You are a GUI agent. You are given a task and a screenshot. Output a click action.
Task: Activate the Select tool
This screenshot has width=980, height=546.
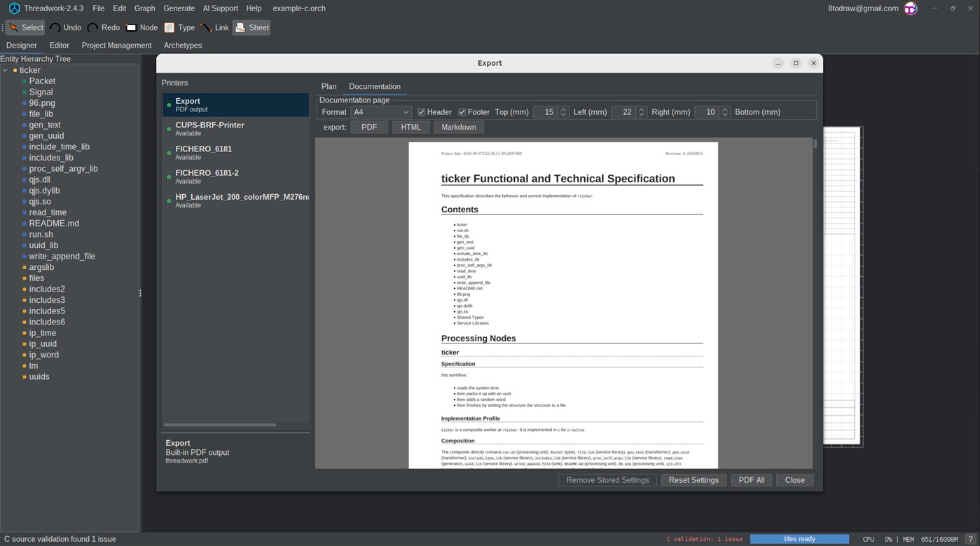pyautogui.click(x=26, y=27)
